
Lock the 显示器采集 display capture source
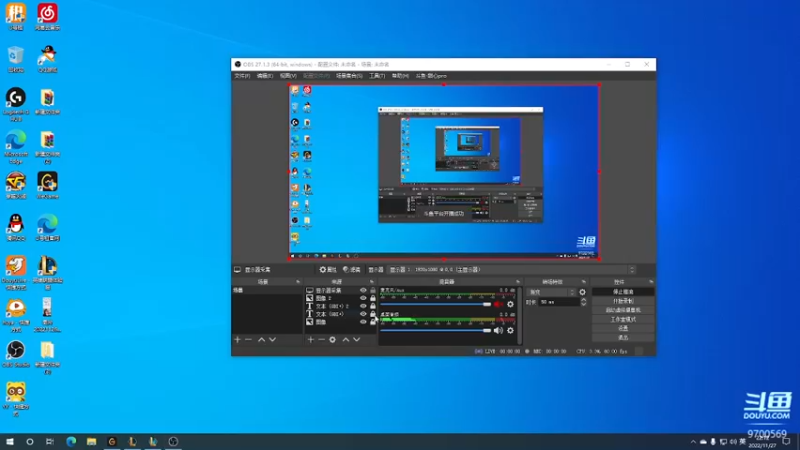[x=373, y=290]
